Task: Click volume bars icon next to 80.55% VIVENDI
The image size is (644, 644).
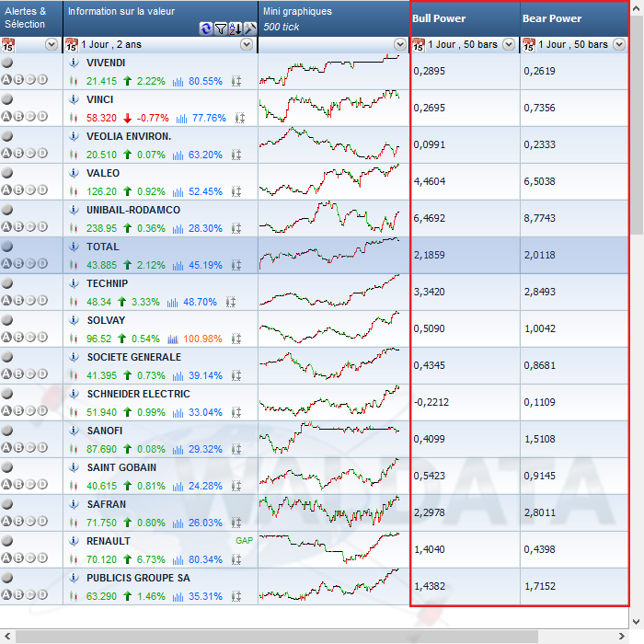Action: 178,81
